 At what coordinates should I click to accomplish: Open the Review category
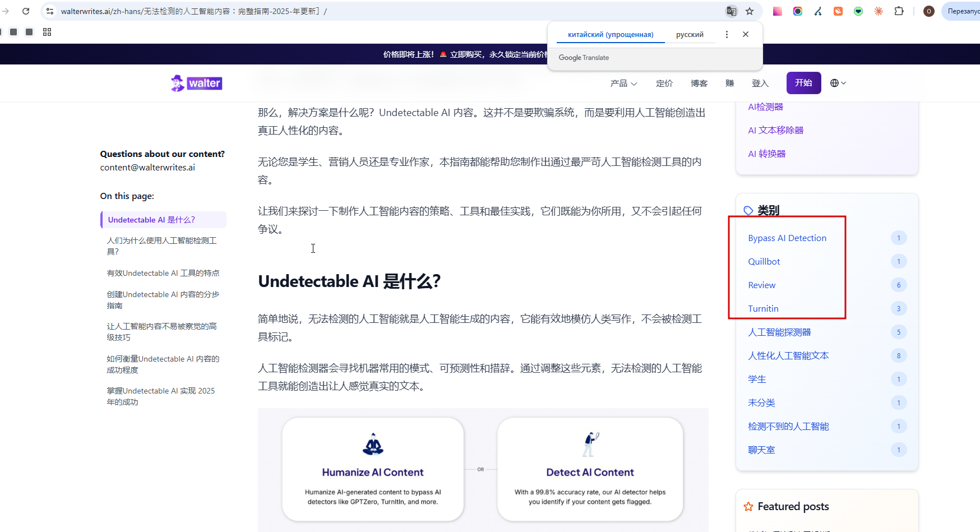tap(761, 285)
